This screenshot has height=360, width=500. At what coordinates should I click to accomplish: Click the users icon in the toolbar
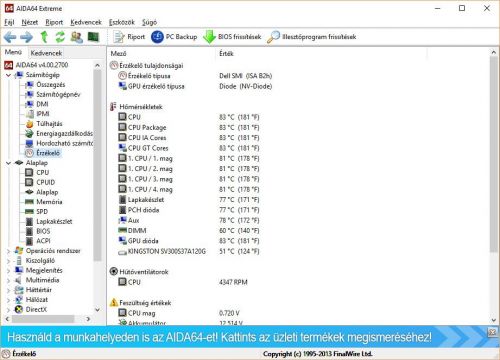pos(77,37)
